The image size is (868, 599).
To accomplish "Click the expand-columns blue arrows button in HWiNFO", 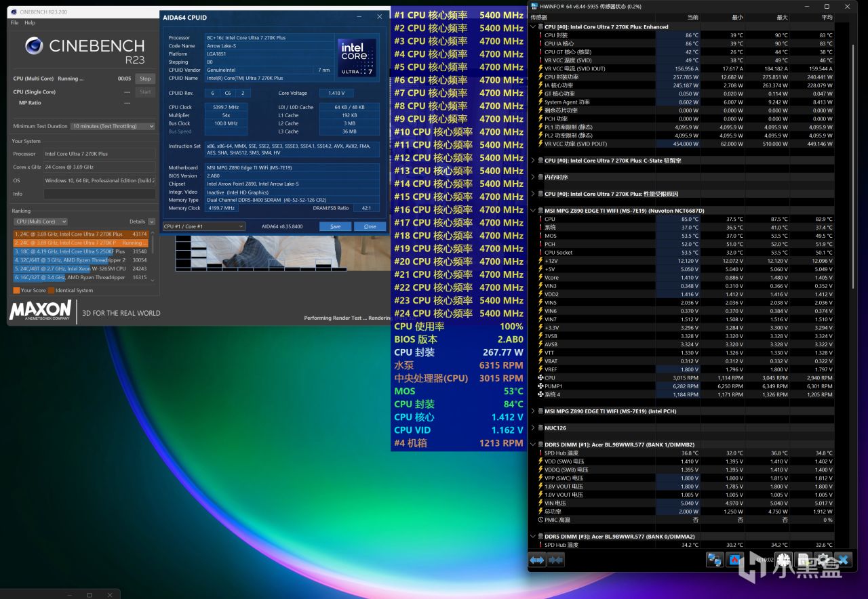I will pyautogui.click(x=537, y=560).
